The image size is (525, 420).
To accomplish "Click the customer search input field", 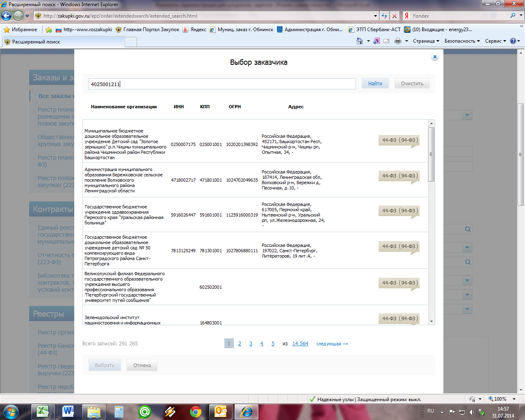I will click(x=221, y=84).
